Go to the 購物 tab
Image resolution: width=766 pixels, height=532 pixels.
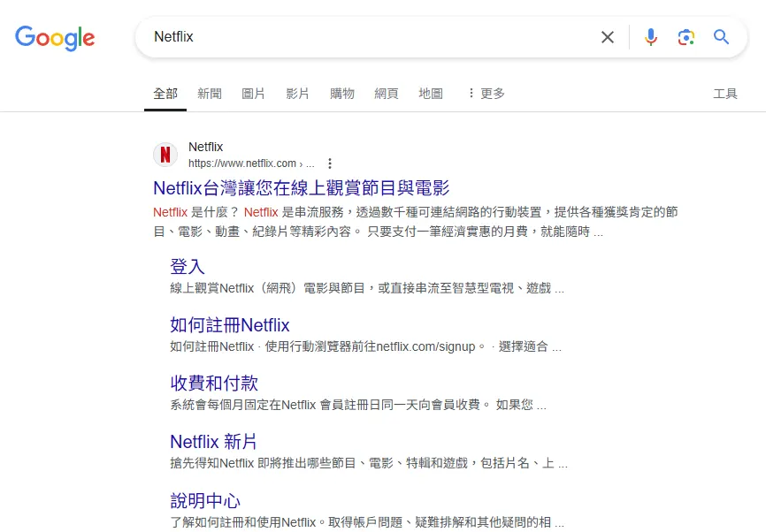point(342,94)
